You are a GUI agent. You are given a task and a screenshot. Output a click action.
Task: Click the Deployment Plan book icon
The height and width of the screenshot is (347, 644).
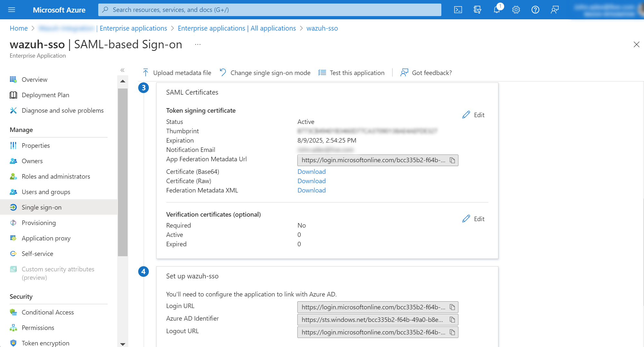[13, 95]
